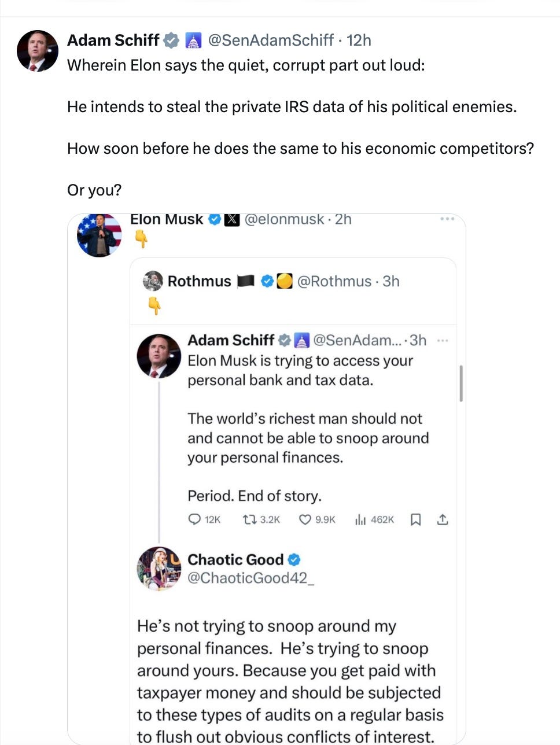
Task: Click Chaotic Good's blue verified badge
Action: pos(294,559)
